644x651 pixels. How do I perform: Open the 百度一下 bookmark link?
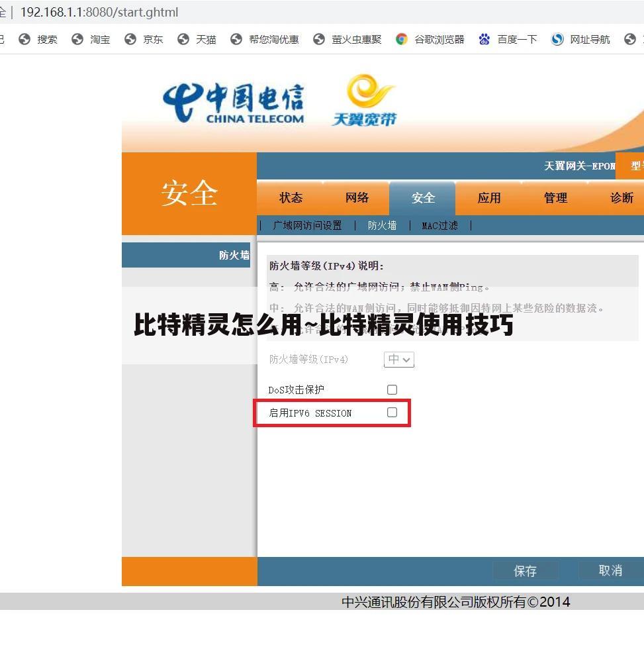[517, 40]
